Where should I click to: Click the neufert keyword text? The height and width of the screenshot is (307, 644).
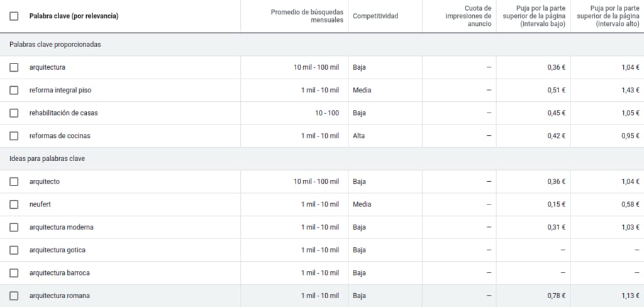(40, 204)
